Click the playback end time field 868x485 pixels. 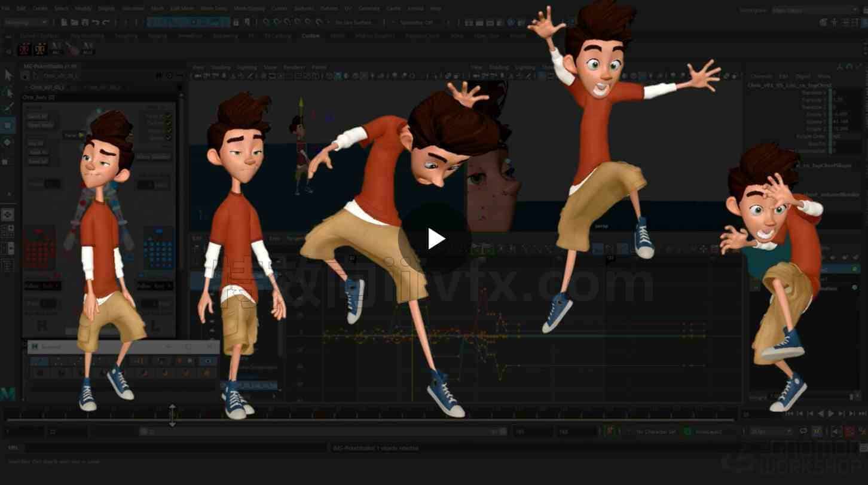tap(532, 431)
